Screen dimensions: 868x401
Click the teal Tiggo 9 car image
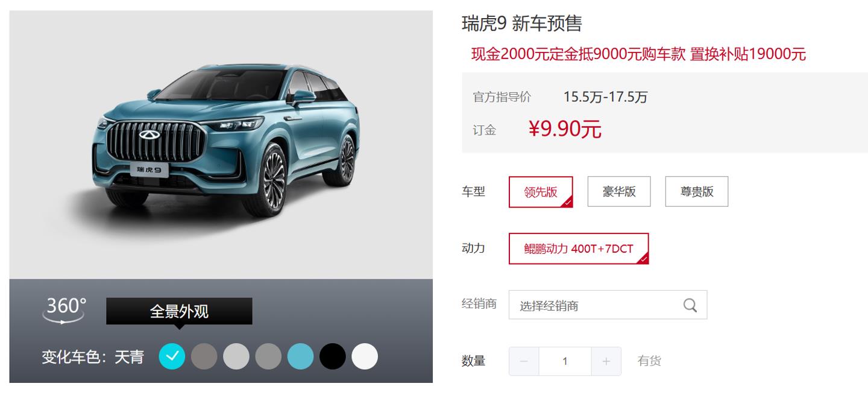pyautogui.click(x=225, y=140)
